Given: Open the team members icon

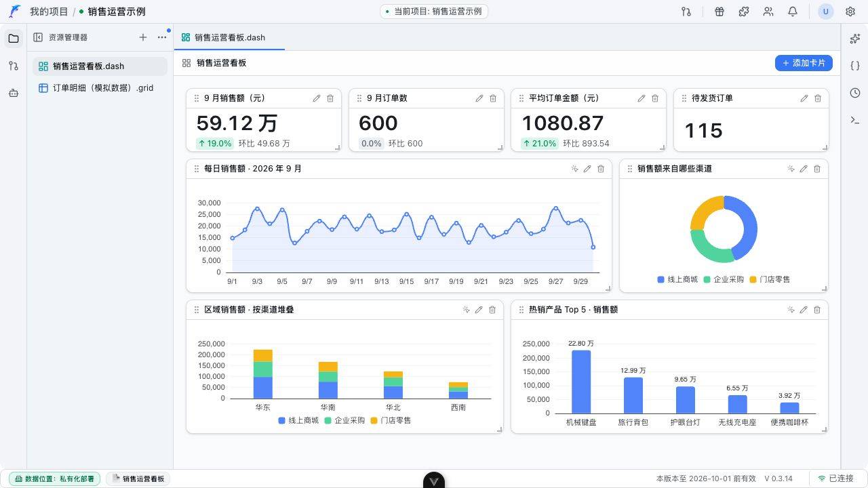Looking at the screenshot, I should pyautogui.click(x=768, y=12).
